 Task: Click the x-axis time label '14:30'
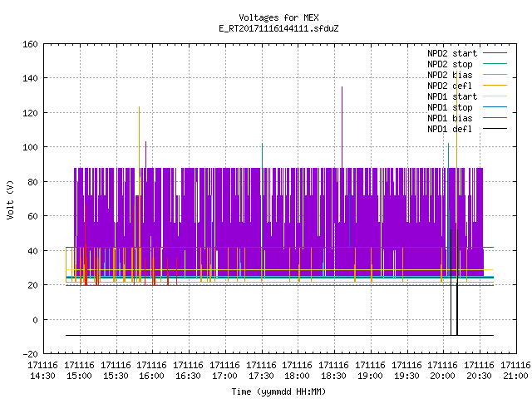[42, 377]
